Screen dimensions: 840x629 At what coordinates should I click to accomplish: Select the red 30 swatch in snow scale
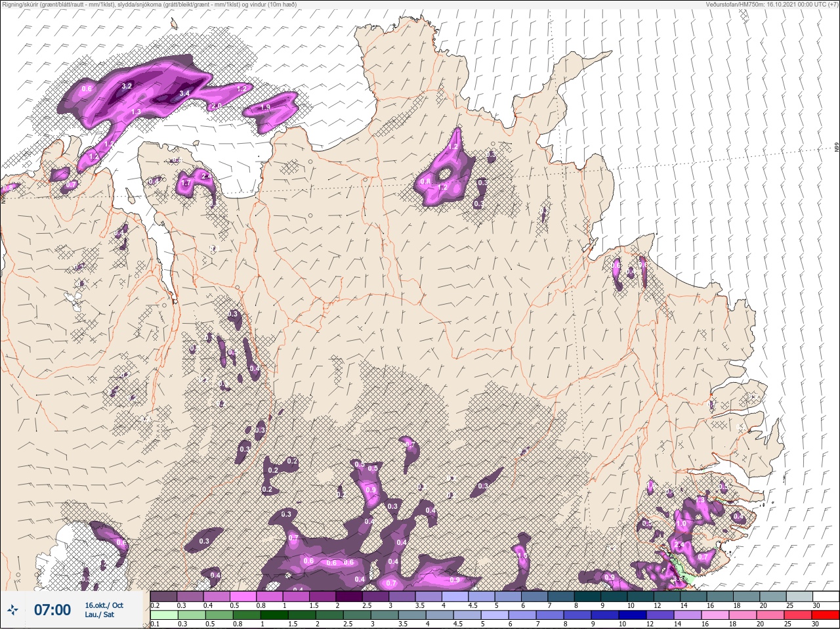click(826, 615)
